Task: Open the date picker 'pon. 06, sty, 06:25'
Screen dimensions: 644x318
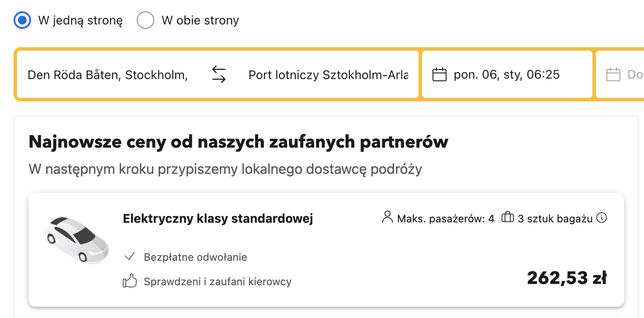Action: [507, 75]
